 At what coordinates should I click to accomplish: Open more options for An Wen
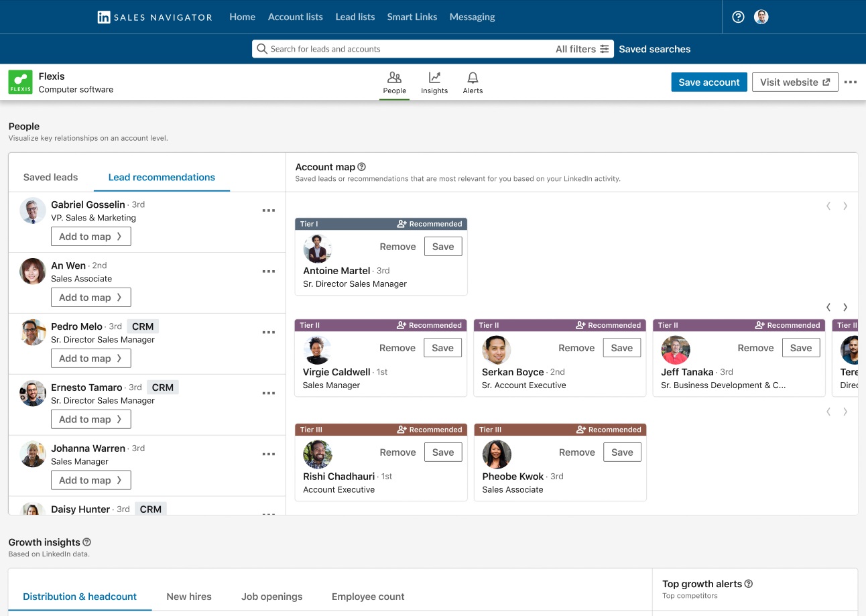(269, 271)
